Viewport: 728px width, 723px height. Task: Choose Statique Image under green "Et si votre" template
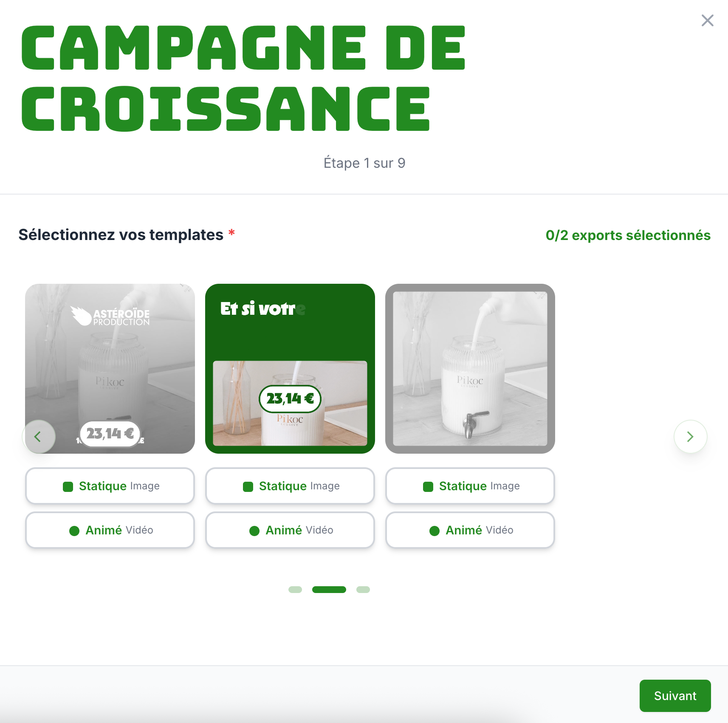pos(290,486)
